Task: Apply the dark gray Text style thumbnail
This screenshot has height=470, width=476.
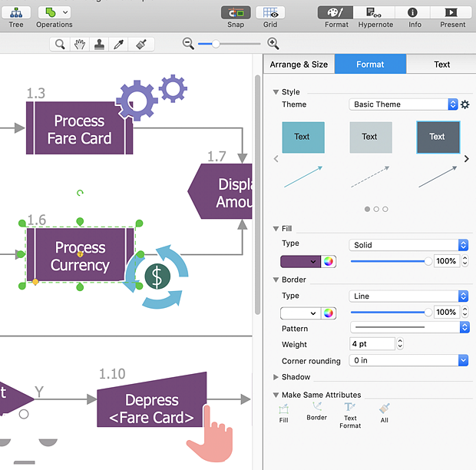Action: (x=438, y=137)
